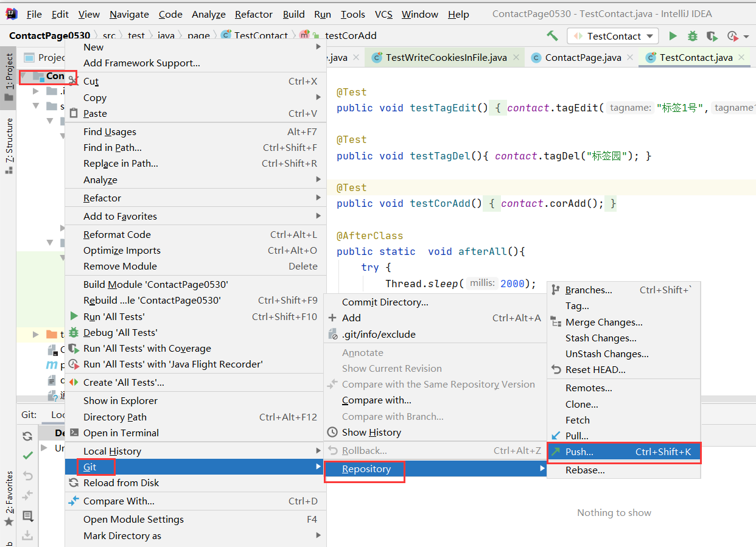The height and width of the screenshot is (547, 756).
Task: Click the profiler run icon in the toolbar
Action: click(x=732, y=36)
